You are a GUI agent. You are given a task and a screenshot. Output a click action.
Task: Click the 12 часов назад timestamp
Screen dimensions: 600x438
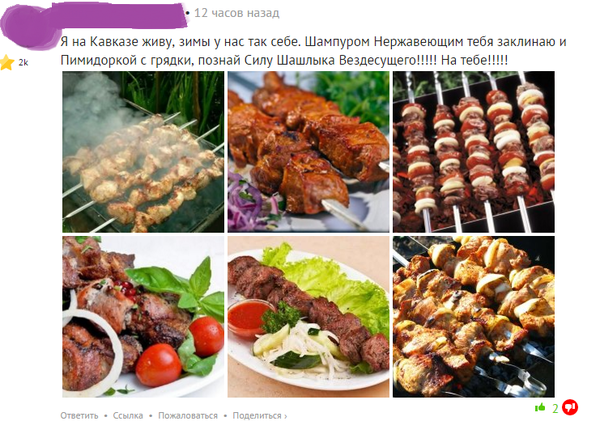pyautogui.click(x=237, y=13)
